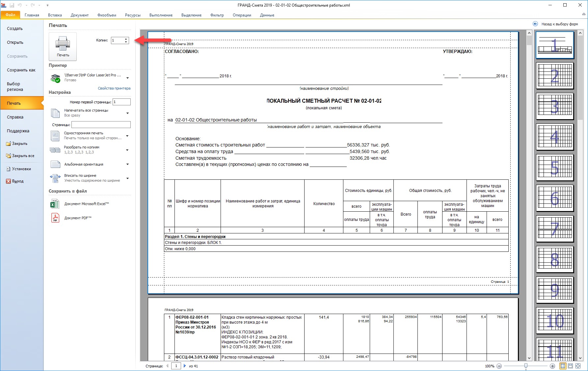Open the printer selection dropdown
Viewport: 588px width, 371px height.
[x=127, y=78]
